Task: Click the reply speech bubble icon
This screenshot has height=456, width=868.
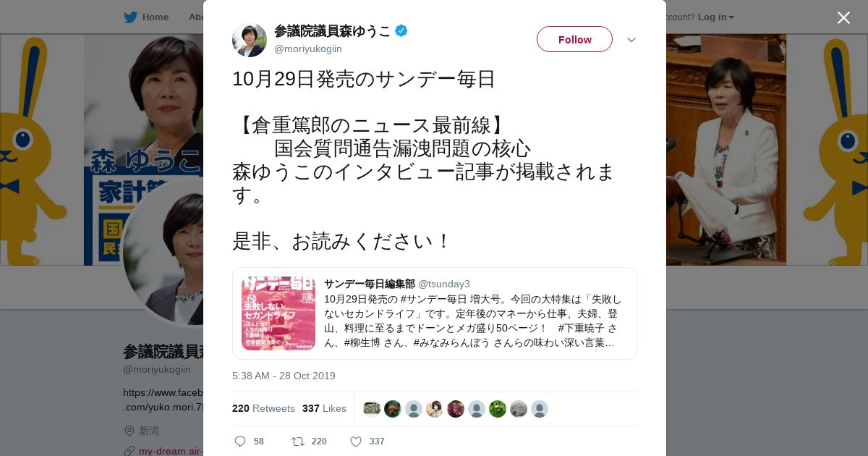Action: point(241,442)
